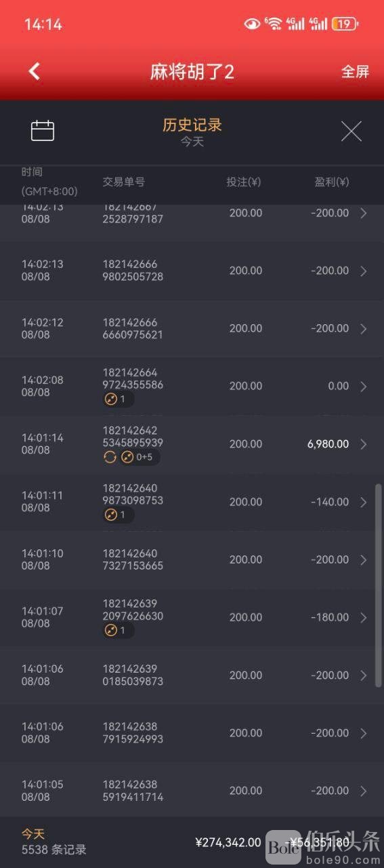
Task: Close the history records panel
Action: (x=351, y=131)
